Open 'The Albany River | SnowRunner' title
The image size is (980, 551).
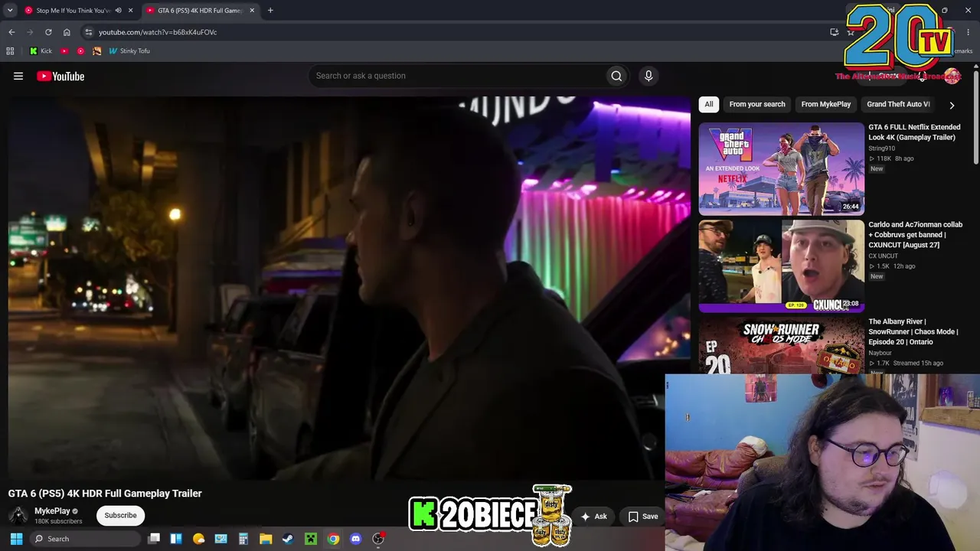tap(913, 332)
